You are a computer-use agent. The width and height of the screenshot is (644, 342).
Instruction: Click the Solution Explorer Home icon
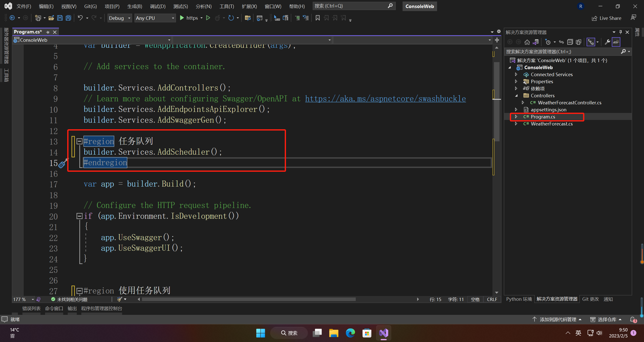[527, 42]
